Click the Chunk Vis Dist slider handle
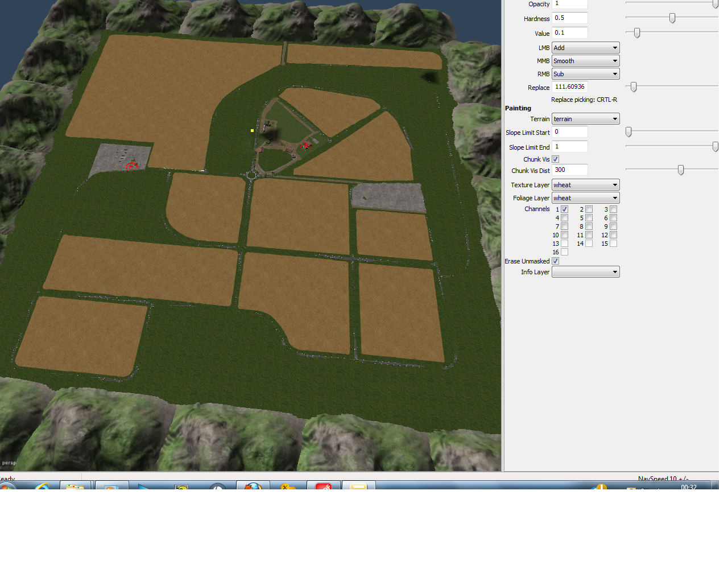Screen dimensions: 728x569 tap(680, 170)
